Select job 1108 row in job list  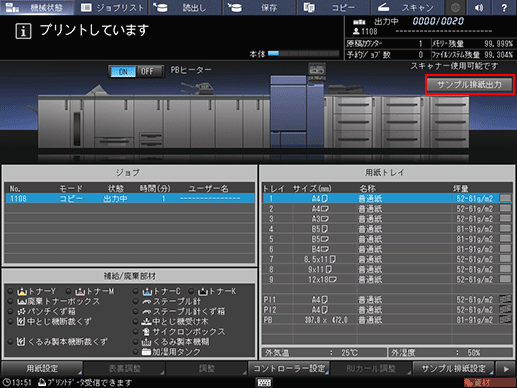[x=130, y=199]
